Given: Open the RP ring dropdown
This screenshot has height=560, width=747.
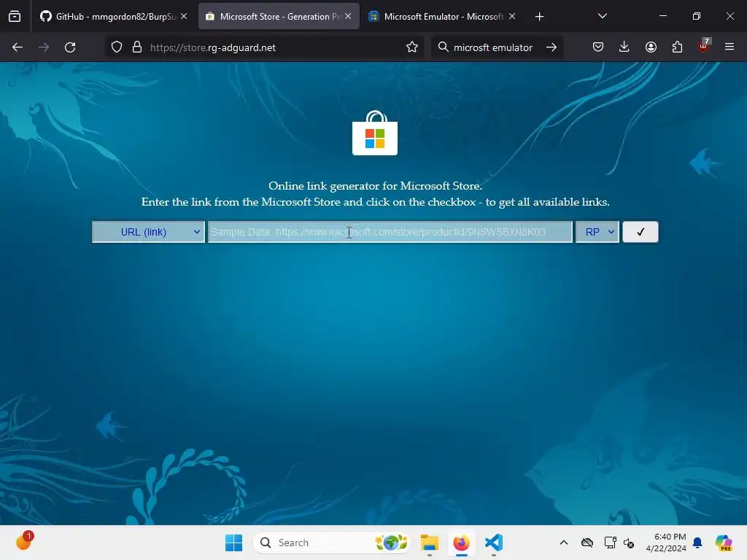Looking at the screenshot, I should click(597, 232).
